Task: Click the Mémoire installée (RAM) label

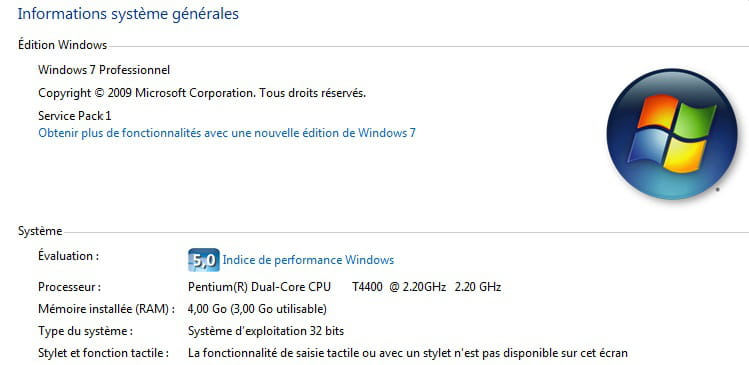Action: [x=107, y=309]
